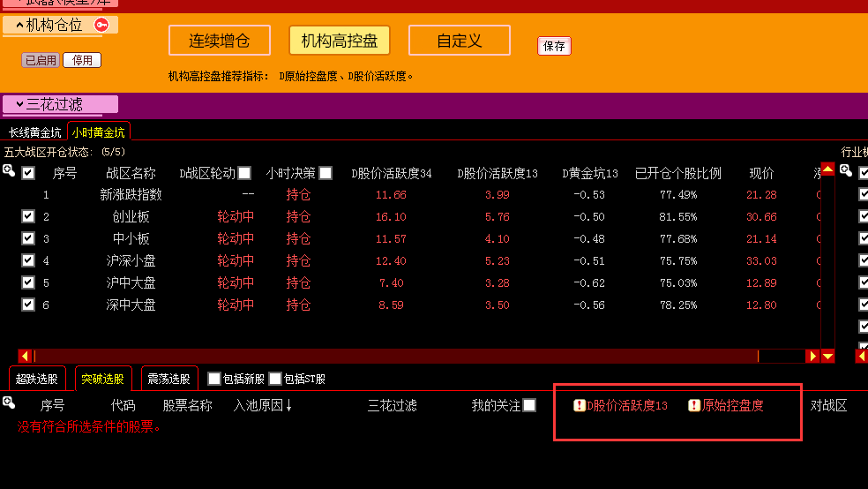Collapse the 机构仓位 section

coord(19,26)
